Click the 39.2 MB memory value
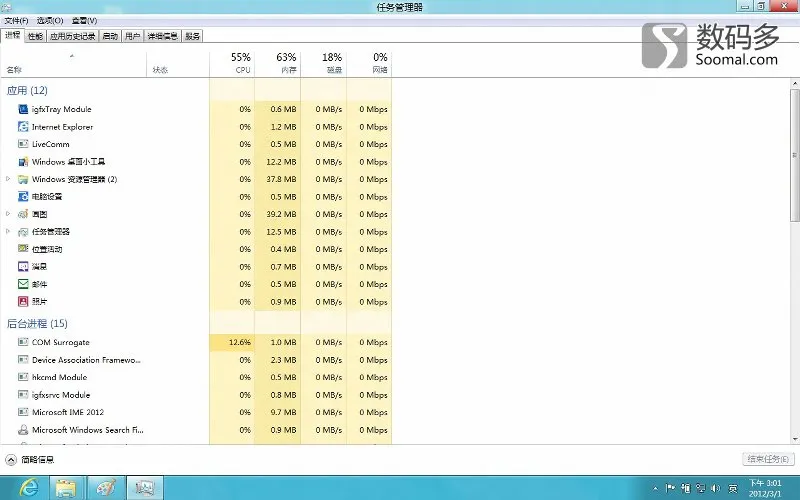The width and height of the screenshot is (800, 500). coord(281,214)
